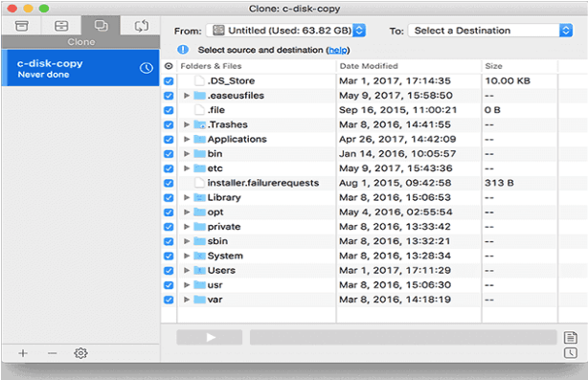This screenshot has width=588, height=380.
Task: Toggle the eye column header icon
Action: (169, 66)
